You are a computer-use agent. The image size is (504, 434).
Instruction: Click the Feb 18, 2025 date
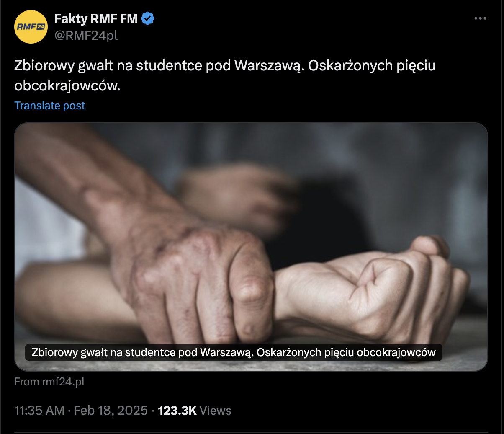(x=111, y=410)
